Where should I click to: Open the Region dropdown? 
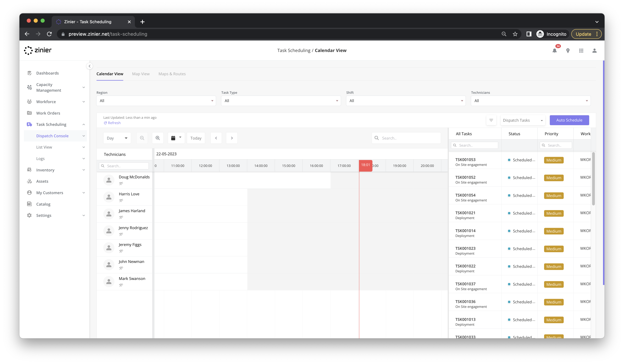coord(156,101)
